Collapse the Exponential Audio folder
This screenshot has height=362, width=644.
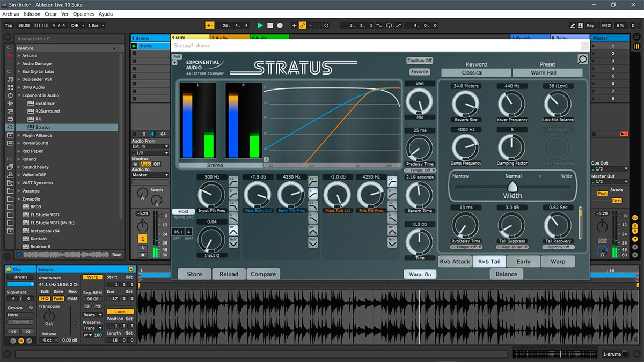(18, 95)
